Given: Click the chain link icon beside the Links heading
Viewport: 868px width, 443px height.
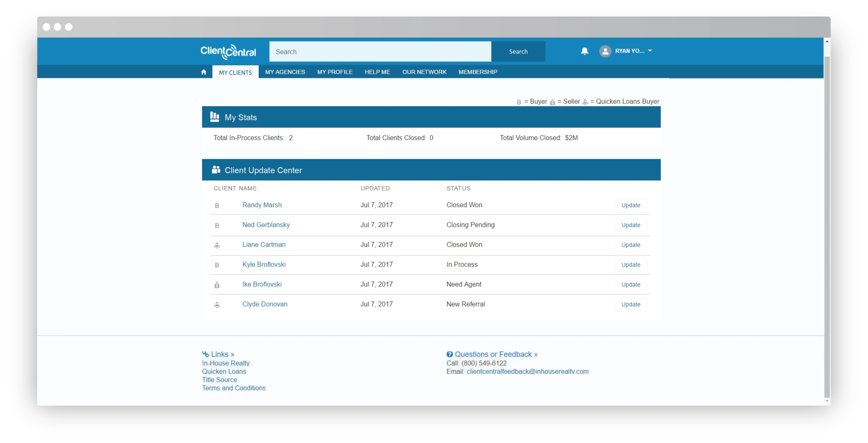Looking at the screenshot, I should [205, 354].
